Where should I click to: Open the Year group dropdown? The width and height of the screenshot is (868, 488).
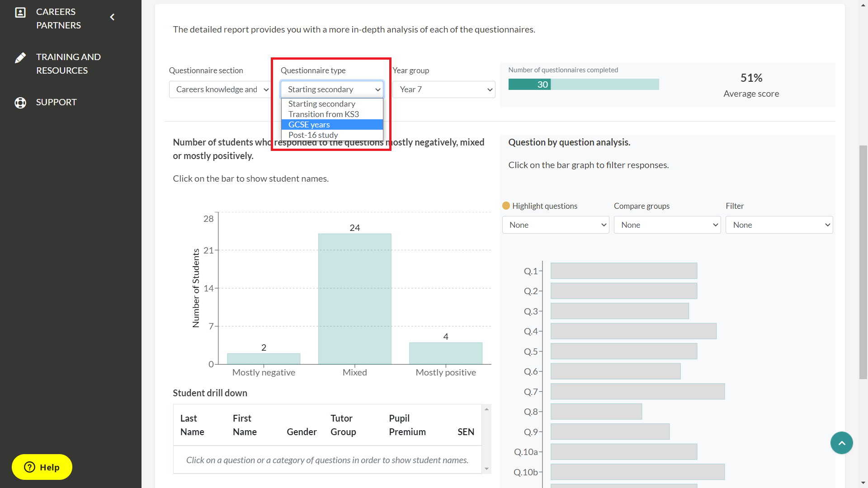click(443, 89)
